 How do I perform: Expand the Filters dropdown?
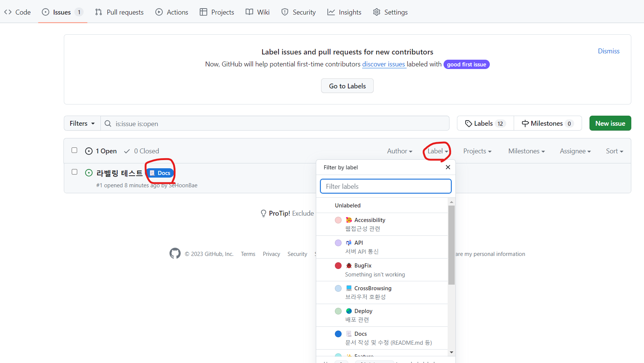[82, 123]
